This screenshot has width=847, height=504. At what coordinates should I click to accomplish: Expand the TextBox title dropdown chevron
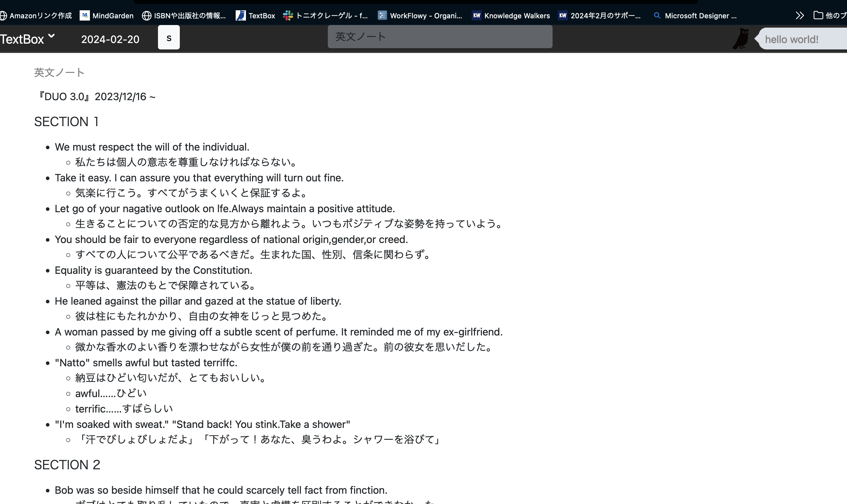(52, 37)
